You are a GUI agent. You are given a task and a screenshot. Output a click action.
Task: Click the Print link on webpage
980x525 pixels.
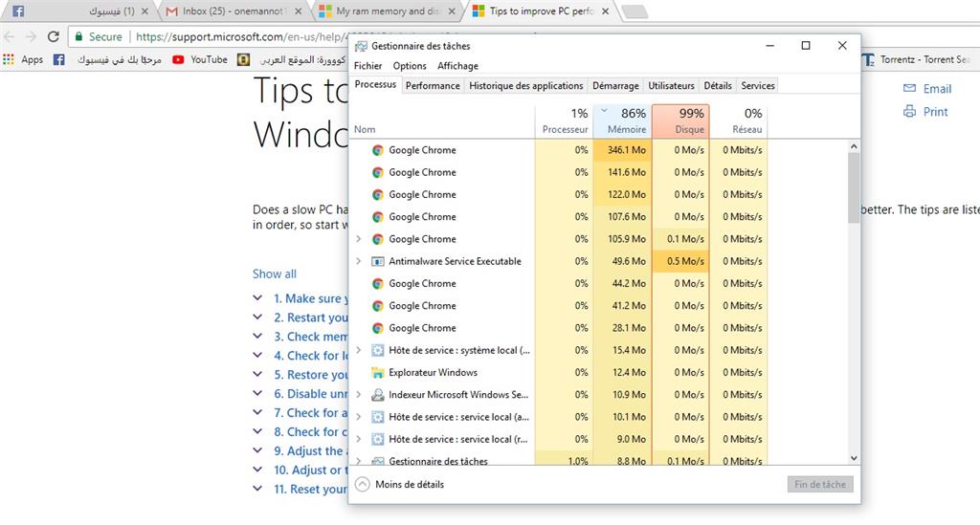tap(936, 112)
